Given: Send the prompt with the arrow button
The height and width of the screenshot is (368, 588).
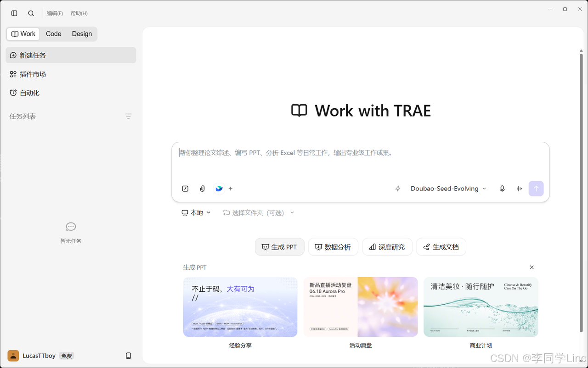Looking at the screenshot, I should click(536, 189).
